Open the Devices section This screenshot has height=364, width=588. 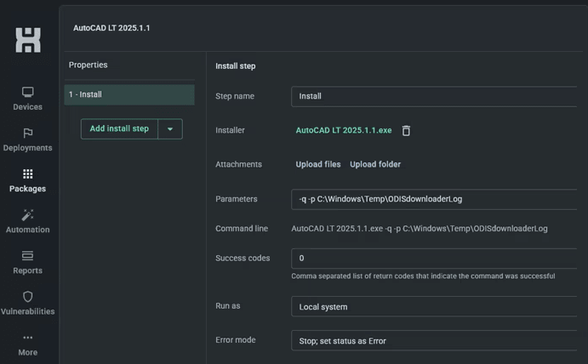(28, 99)
